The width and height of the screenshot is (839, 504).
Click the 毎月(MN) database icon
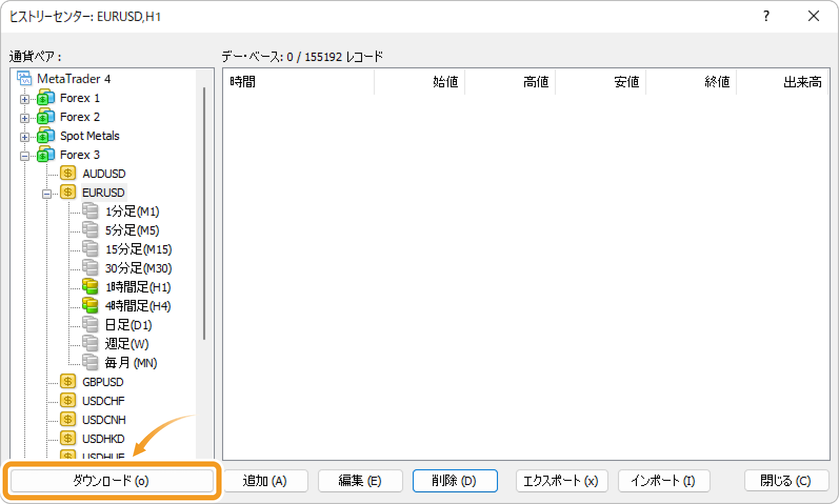coord(90,362)
